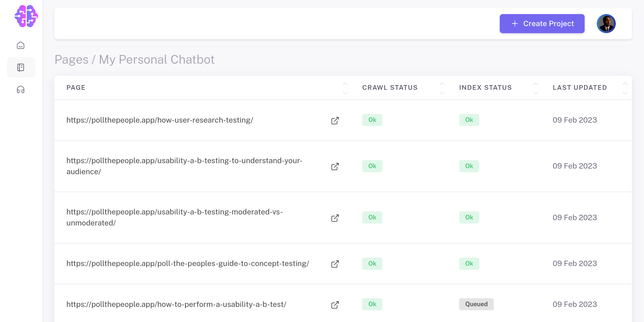Sort table by Last Updated arrows
The image size is (644, 322).
click(x=625, y=88)
